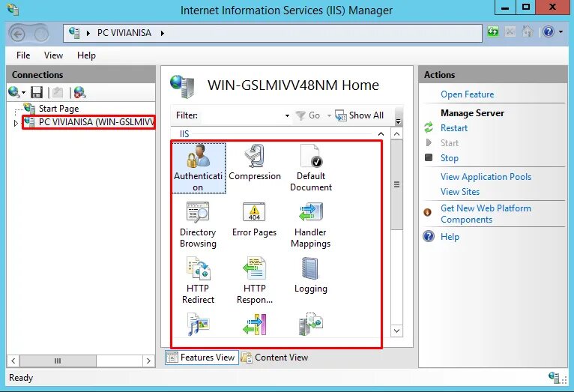This screenshot has height=392, width=574.
Task: Open Directory Browsing feature
Action: 198,225
